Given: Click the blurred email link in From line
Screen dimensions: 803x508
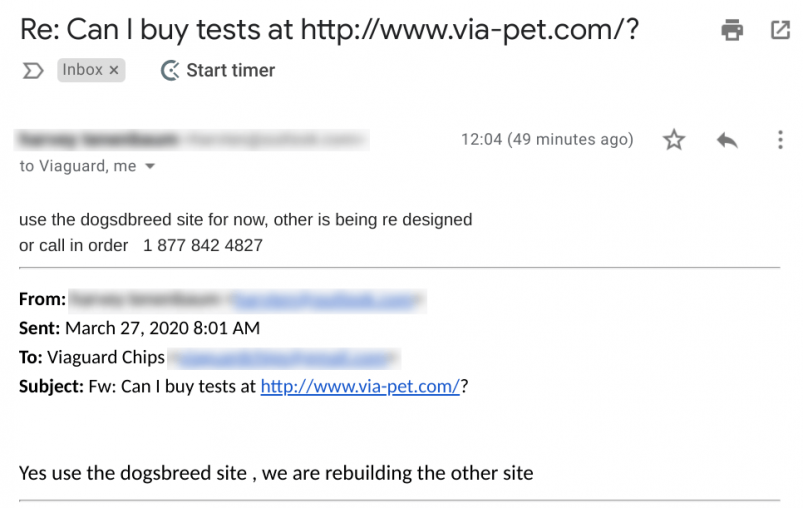Looking at the screenshot, I should [x=325, y=300].
